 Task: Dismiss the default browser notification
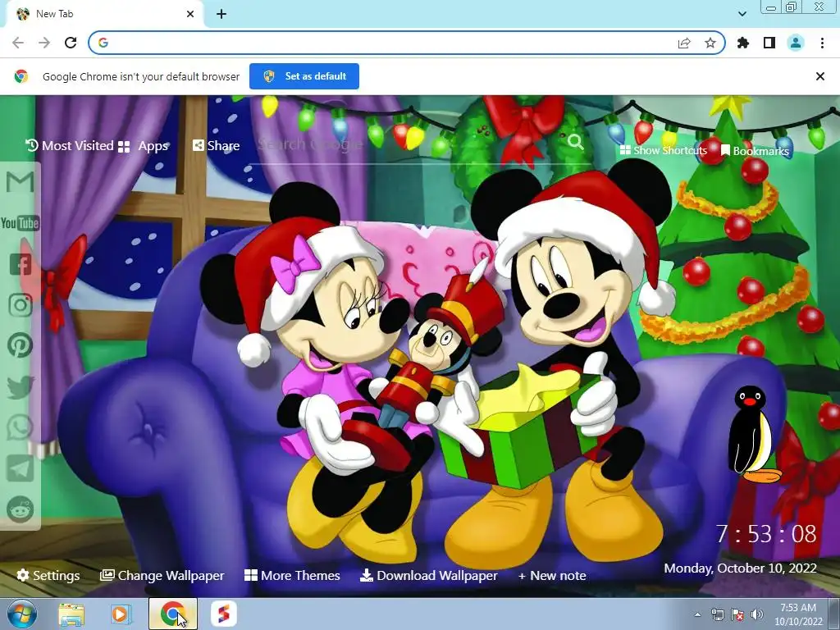(x=820, y=76)
